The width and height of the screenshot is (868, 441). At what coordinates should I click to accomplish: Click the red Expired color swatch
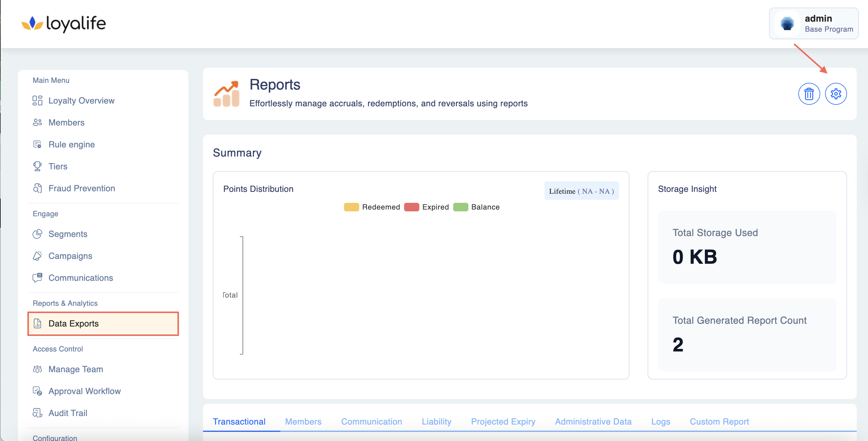click(411, 207)
